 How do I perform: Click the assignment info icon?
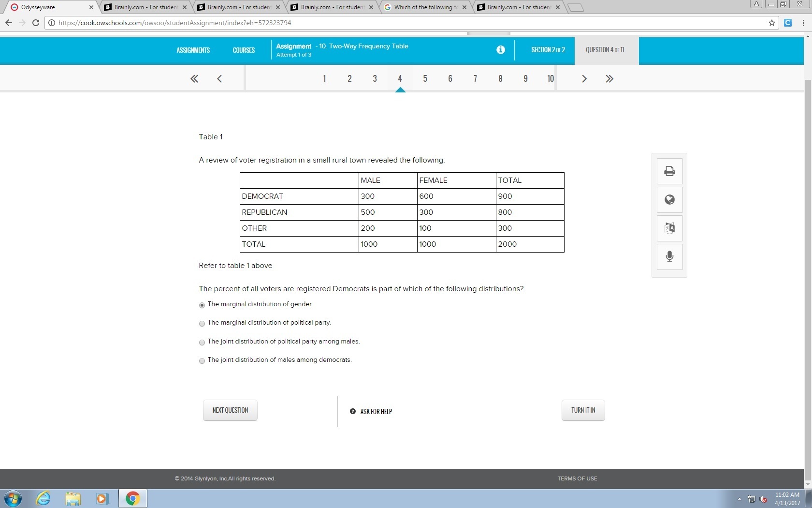[x=501, y=50]
